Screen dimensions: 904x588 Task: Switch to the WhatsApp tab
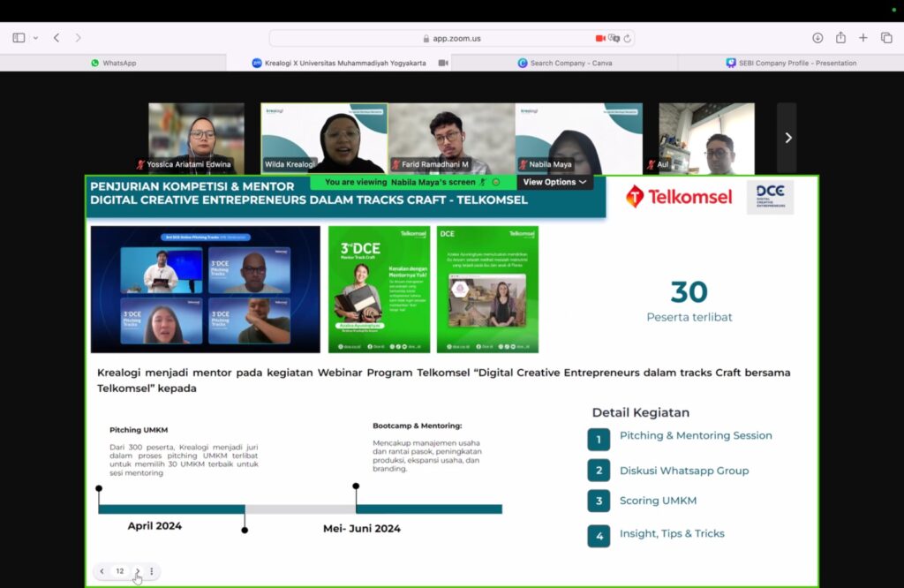113,63
